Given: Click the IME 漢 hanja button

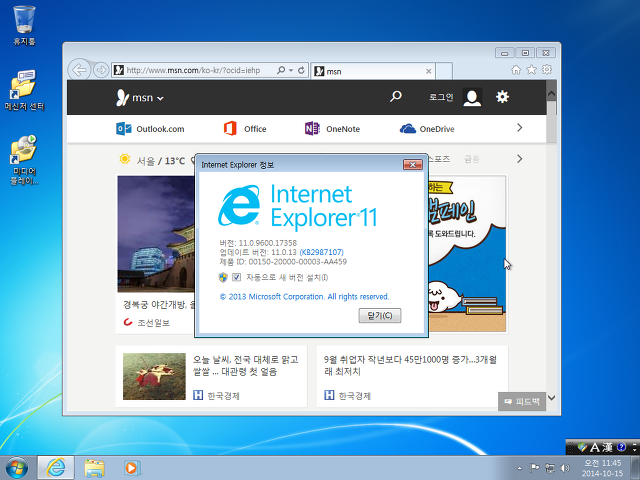Looking at the screenshot, I should pyautogui.click(x=607, y=447).
